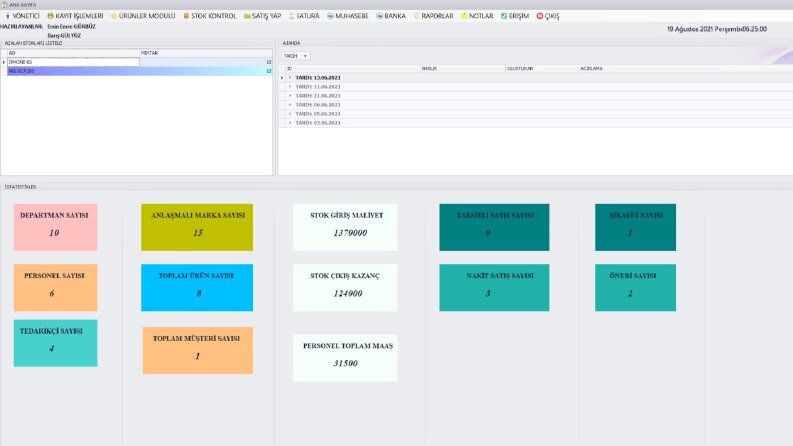The image size is (793, 446).
Task: Click the BAŞLIK column header in Ajanda
Action: tap(462, 68)
